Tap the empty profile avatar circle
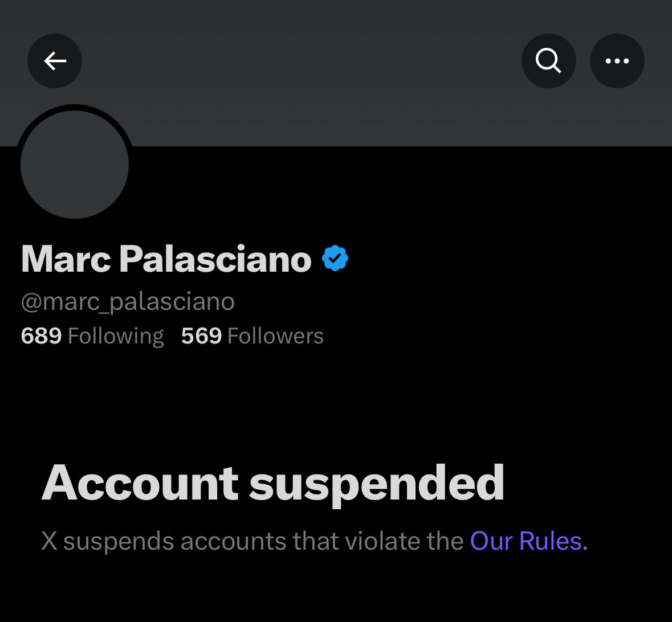 [75, 164]
